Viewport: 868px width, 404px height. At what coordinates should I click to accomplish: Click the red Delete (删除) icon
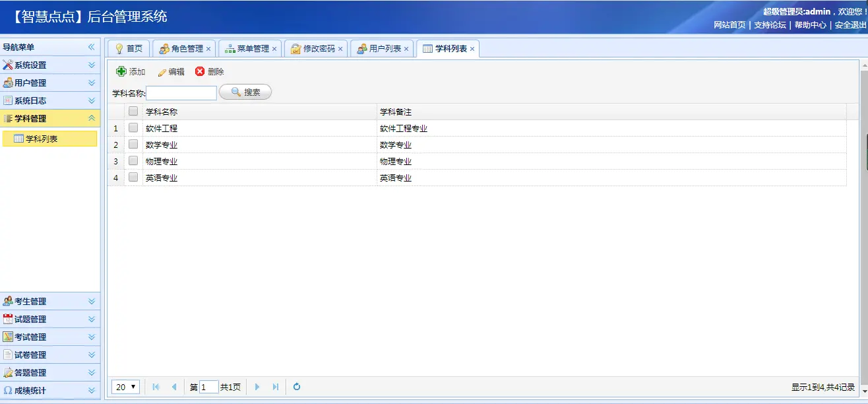(x=200, y=71)
